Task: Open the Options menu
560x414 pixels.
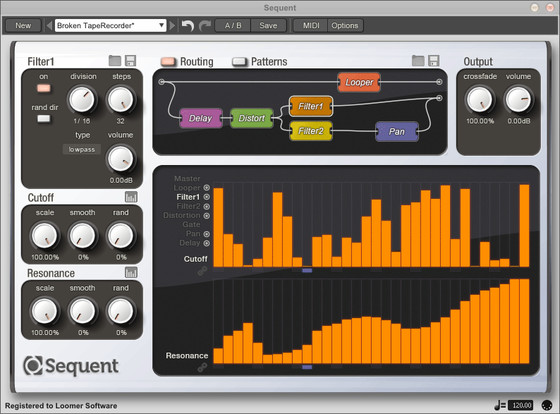Action: pyautogui.click(x=345, y=26)
